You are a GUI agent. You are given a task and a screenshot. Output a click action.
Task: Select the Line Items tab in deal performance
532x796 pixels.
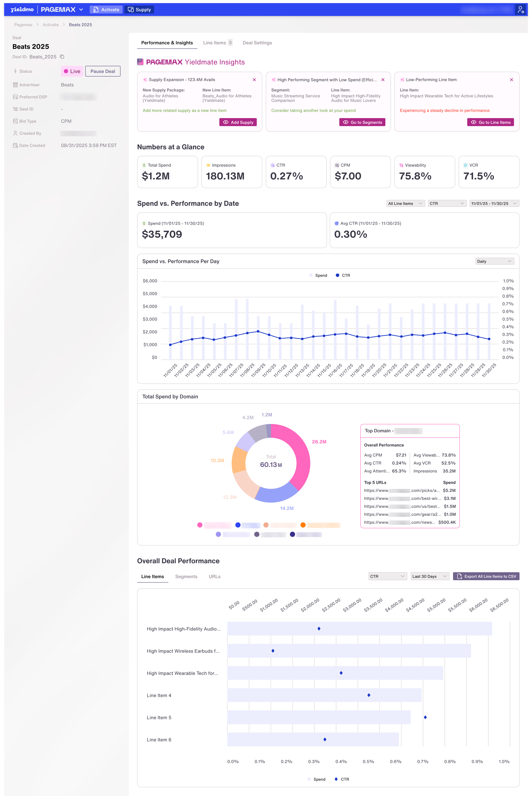152,576
